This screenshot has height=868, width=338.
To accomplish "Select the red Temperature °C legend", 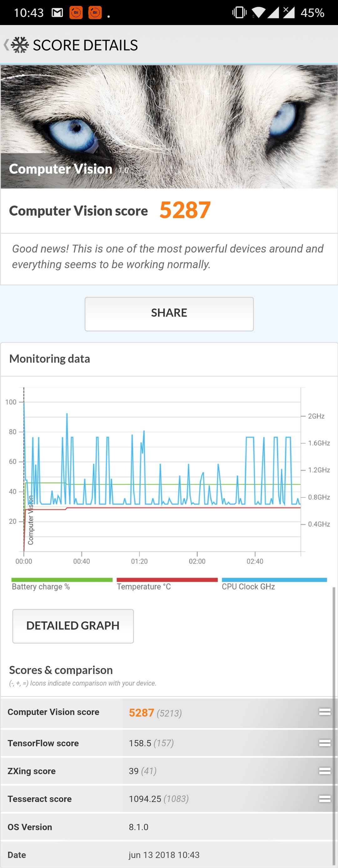I will tap(167, 584).
